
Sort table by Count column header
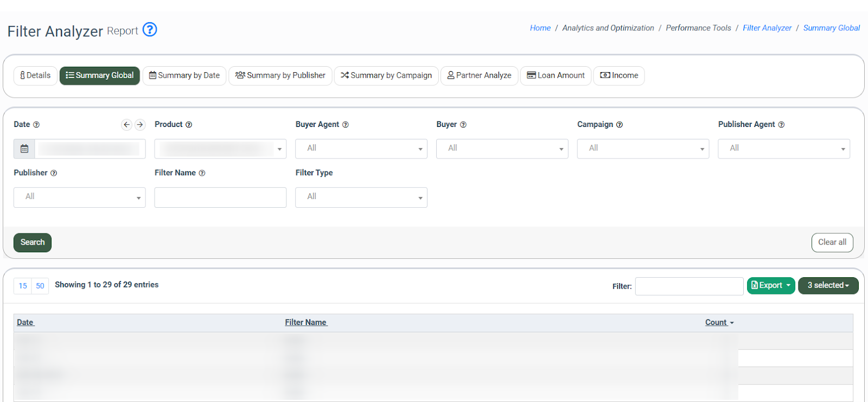(716, 322)
